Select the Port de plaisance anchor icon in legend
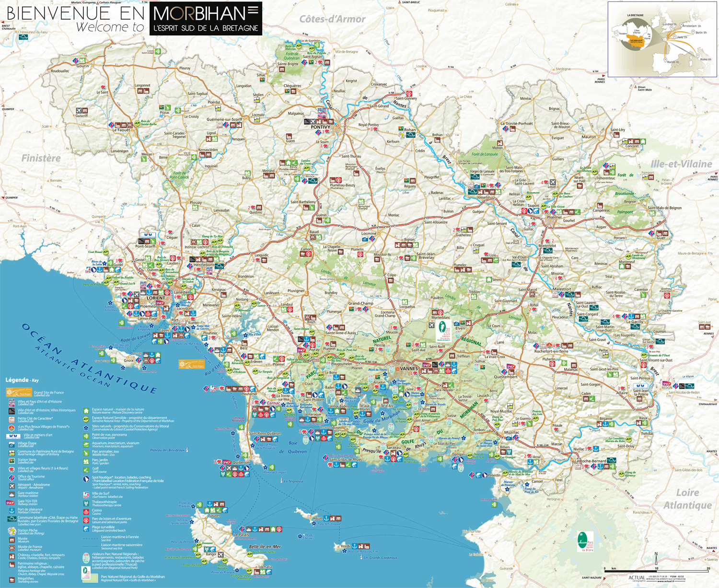The image size is (719, 588). 12,510
